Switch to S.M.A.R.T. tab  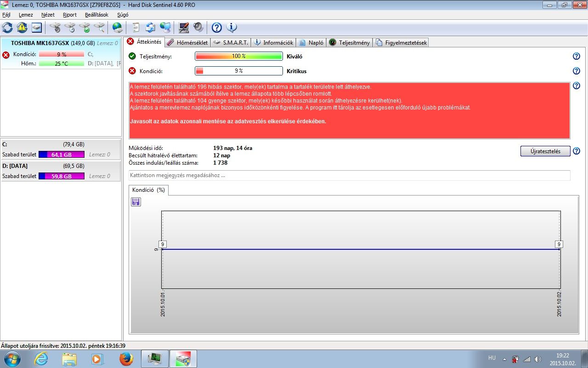[x=231, y=42]
